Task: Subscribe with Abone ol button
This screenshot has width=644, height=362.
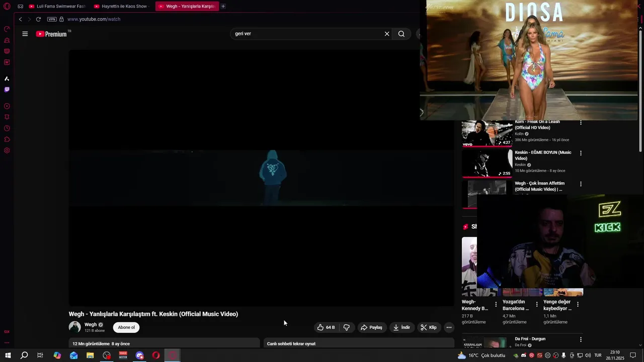Action: [x=126, y=327]
